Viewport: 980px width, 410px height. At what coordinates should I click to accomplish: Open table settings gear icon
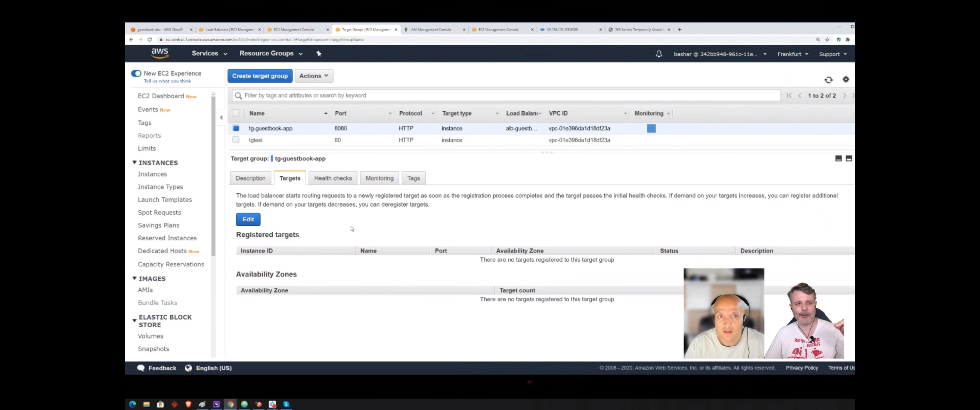845,79
